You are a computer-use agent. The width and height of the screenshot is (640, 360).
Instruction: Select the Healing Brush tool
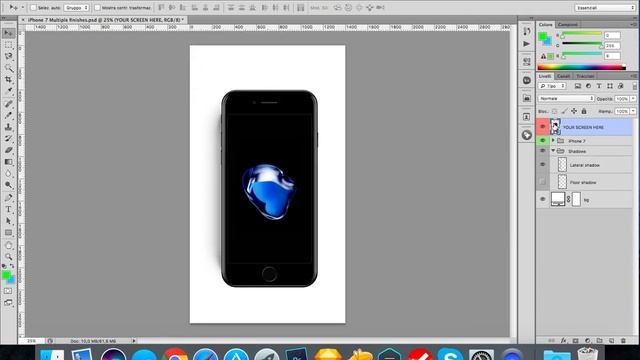point(8,104)
